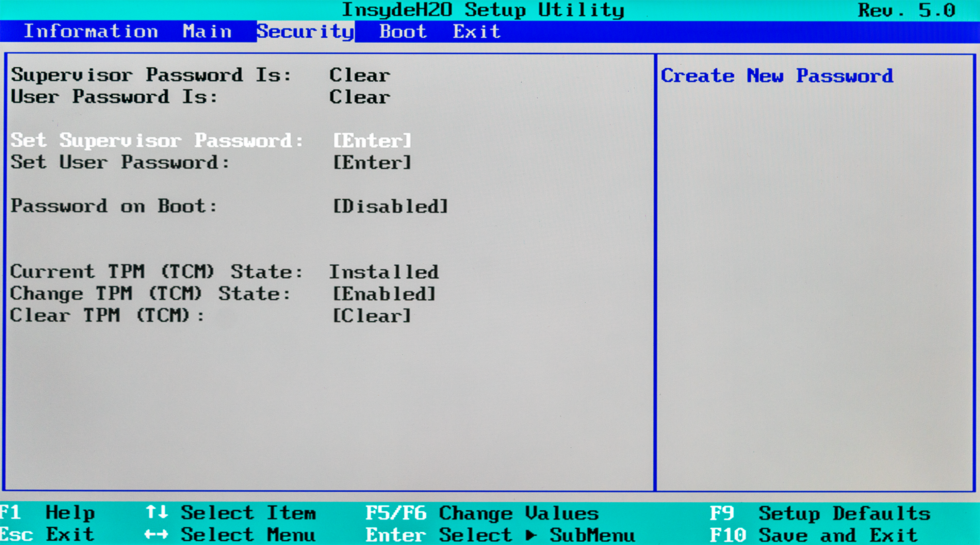The width and height of the screenshot is (980, 545).
Task: Go to the Exit tab
Action: pyautogui.click(x=476, y=31)
